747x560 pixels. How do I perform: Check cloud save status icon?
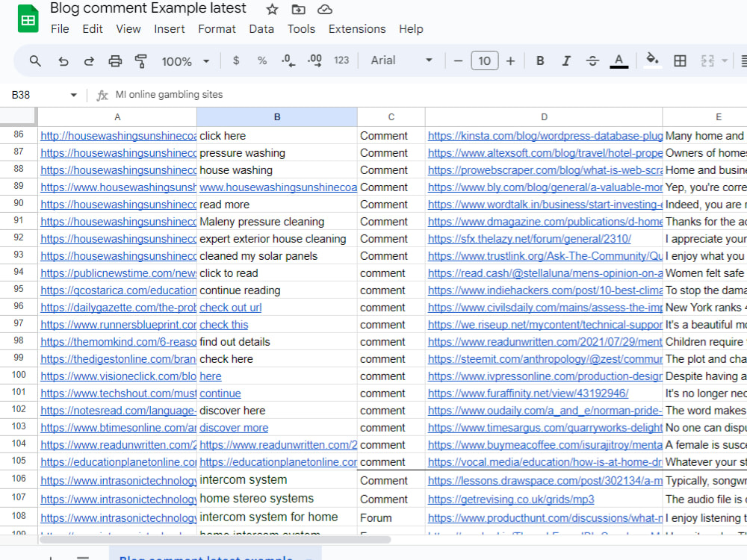pyautogui.click(x=325, y=9)
